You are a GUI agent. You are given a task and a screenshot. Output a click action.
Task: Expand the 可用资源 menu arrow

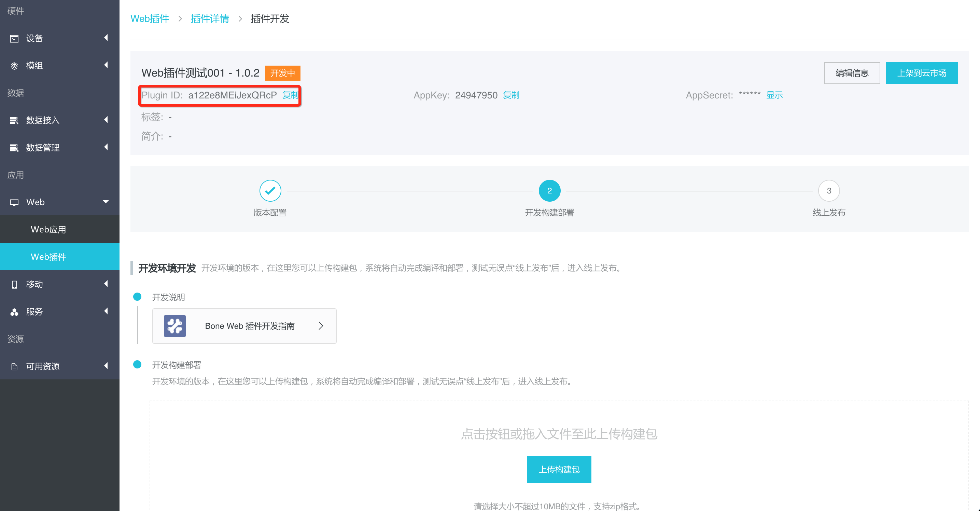pos(106,366)
